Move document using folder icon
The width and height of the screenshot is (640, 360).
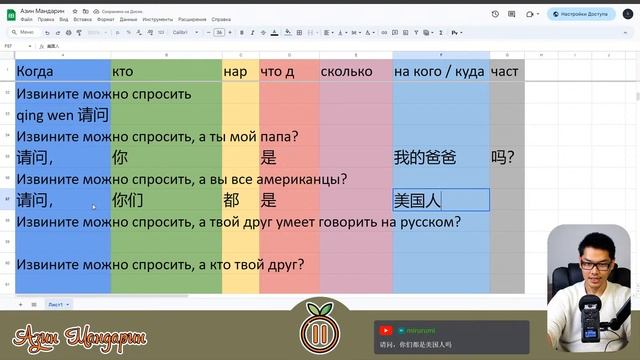pos(86,11)
